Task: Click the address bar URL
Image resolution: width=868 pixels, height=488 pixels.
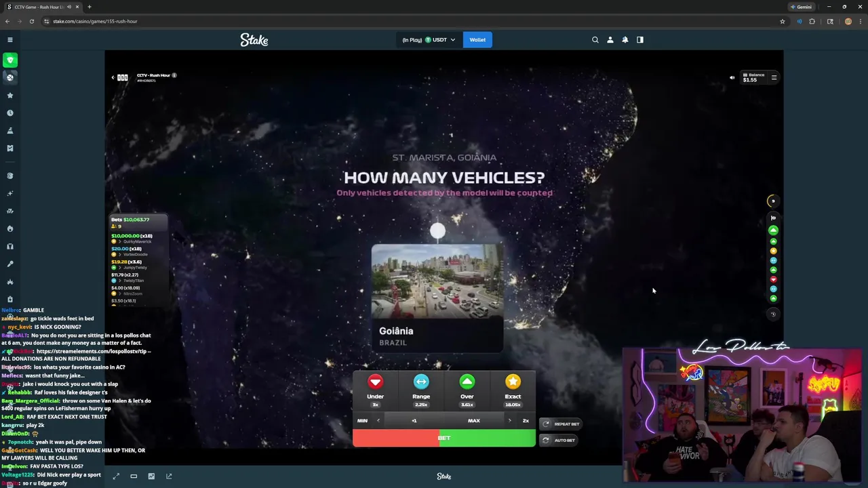Action: tap(95, 21)
